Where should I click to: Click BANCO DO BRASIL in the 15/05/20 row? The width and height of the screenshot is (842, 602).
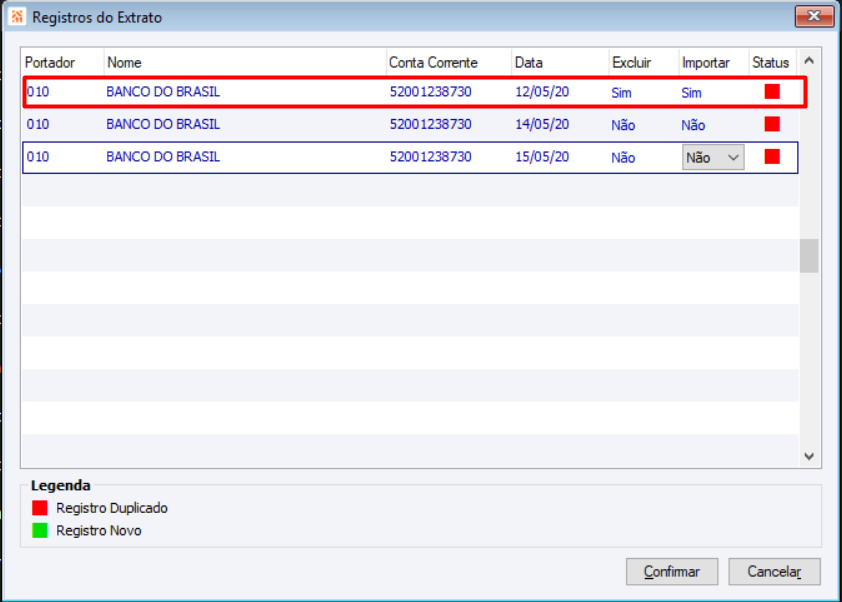163,157
